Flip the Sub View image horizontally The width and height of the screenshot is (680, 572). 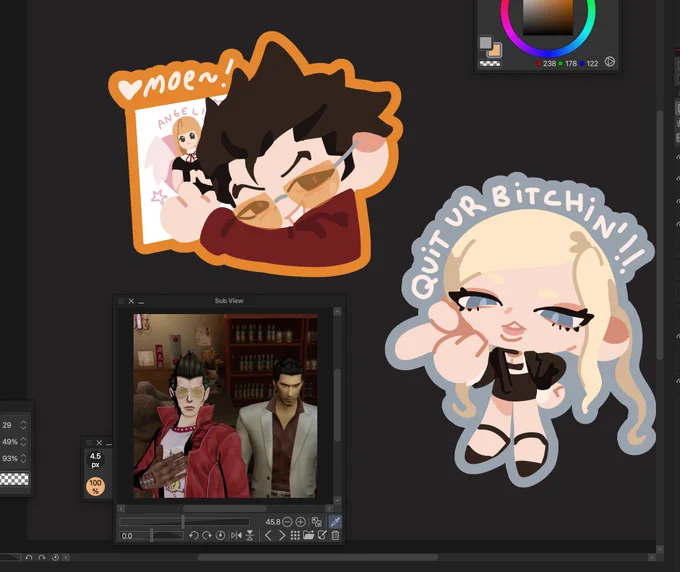click(235, 536)
